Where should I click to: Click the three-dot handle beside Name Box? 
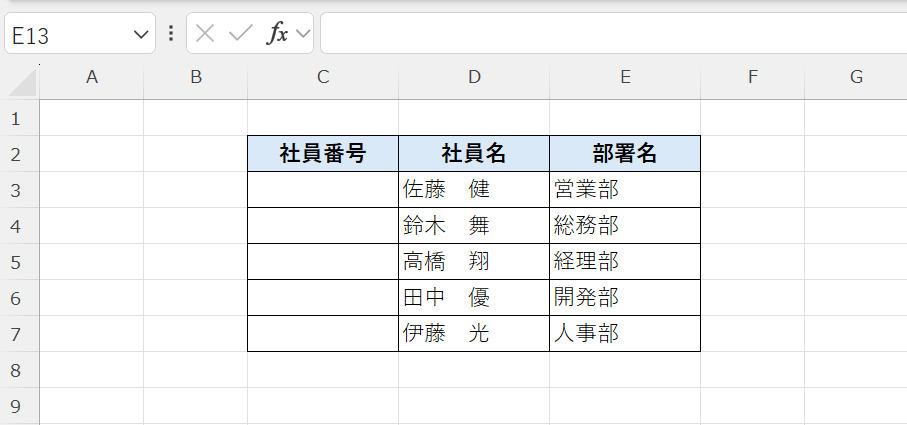coord(171,33)
